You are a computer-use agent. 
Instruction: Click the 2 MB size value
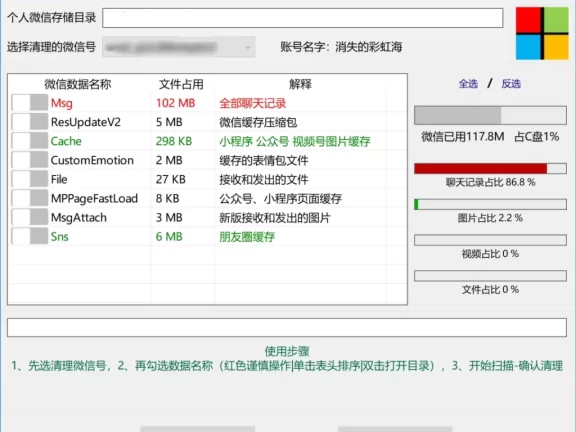pos(169,160)
